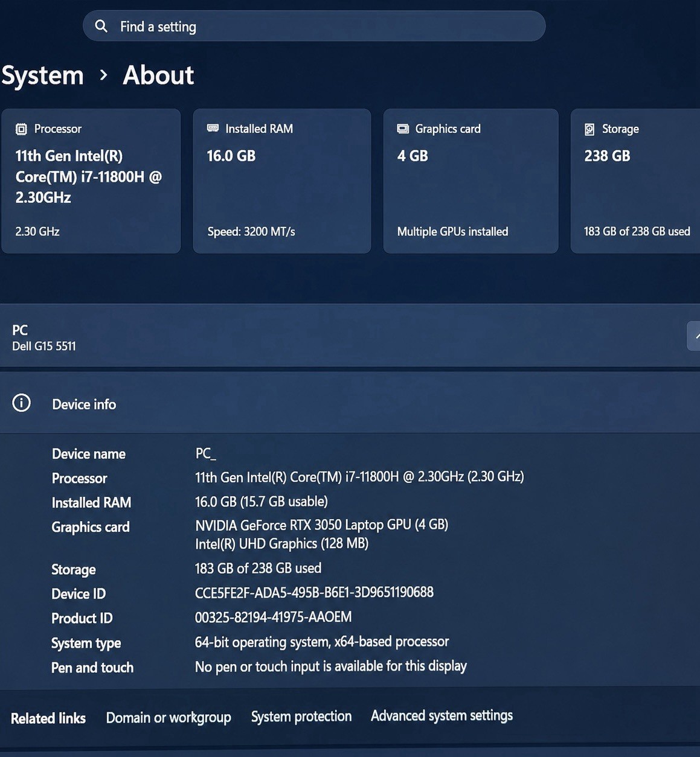The height and width of the screenshot is (757, 700).
Task: Go back to System breadcrumb
Action: point(42,75)
